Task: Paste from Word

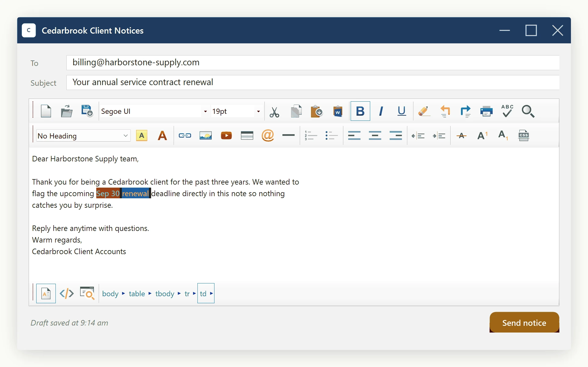Action: [338, 111]
